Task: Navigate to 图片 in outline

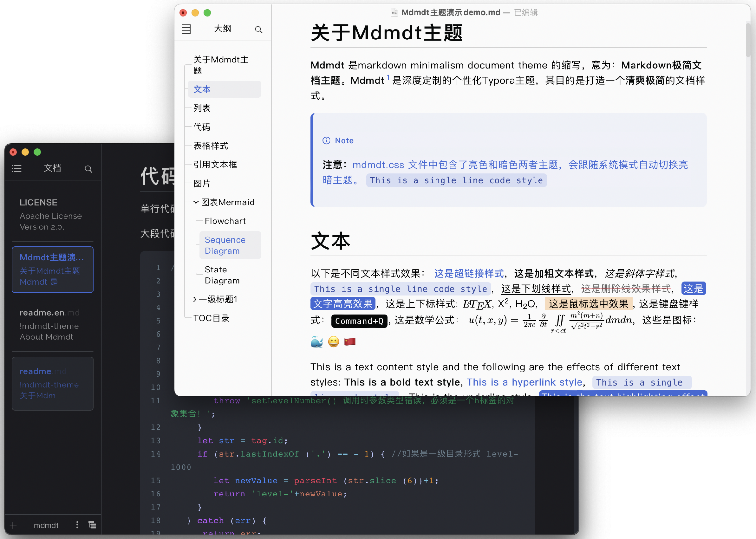Action: 202,184
